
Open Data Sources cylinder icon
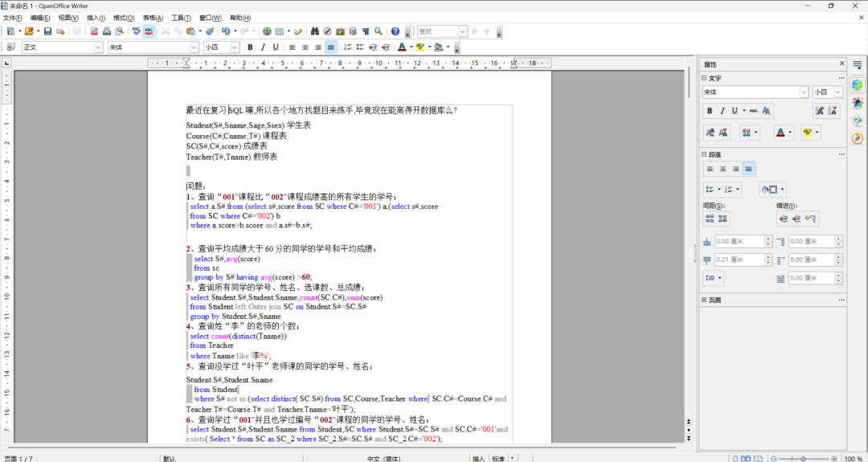tap(353, 31)
